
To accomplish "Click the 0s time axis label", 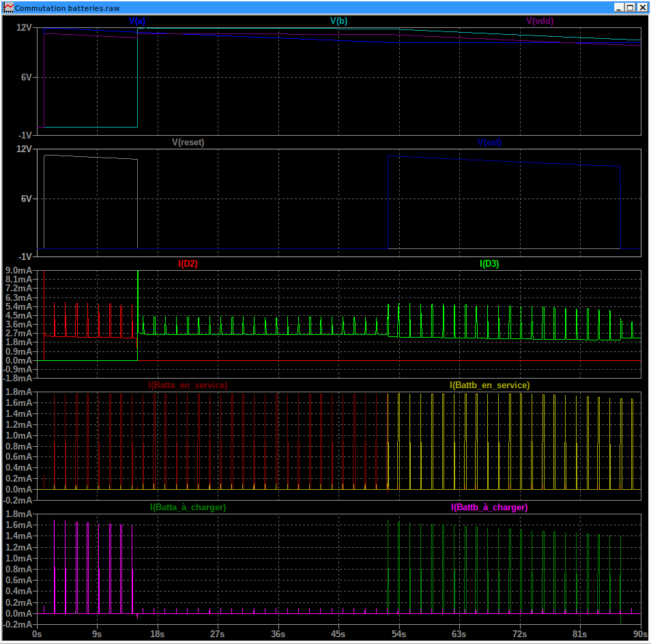I will [37, 634].
